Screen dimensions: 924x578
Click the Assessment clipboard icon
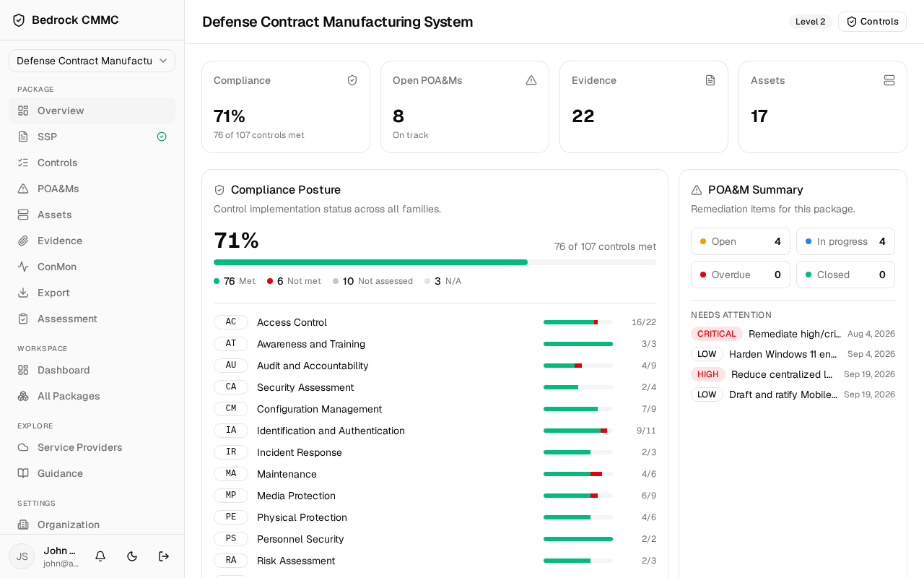(23, 319)
